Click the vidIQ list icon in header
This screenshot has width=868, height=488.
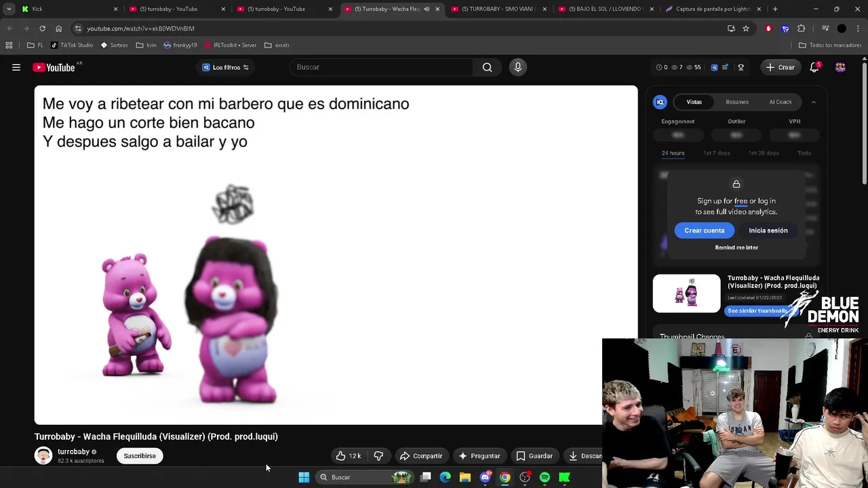tap(725, 67)
